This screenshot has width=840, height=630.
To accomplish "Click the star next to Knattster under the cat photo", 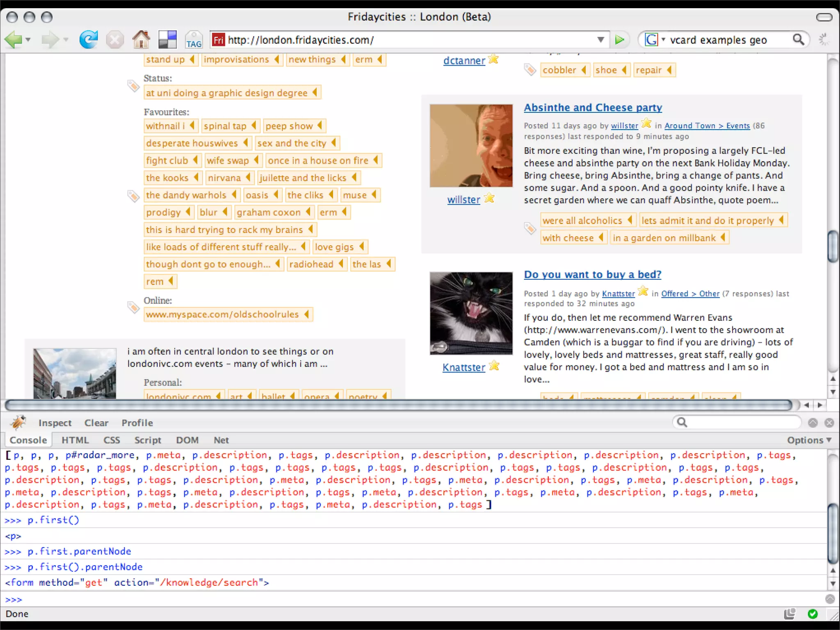I will coord(494,365).
